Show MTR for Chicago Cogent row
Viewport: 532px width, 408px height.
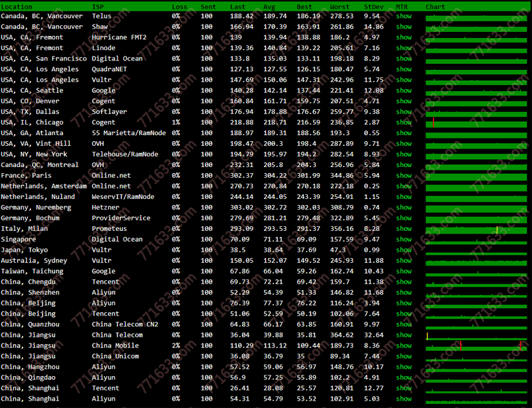tap(404, 122)
